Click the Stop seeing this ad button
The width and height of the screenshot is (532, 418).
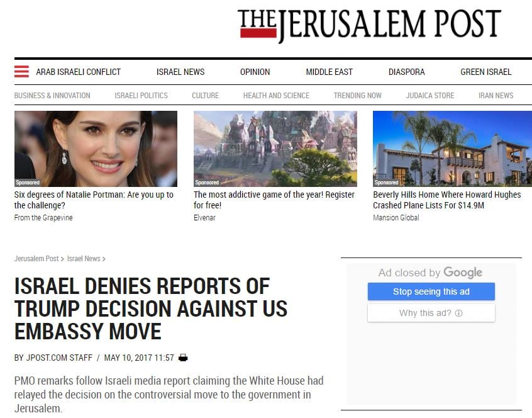pyautogui.click(x=431, y=291)
